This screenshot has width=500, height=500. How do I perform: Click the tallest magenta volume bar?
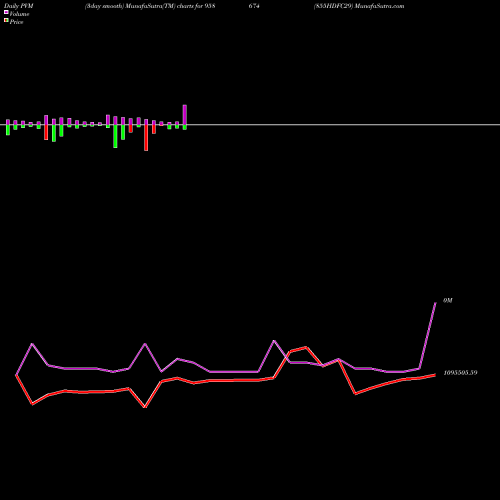point(185,115)
